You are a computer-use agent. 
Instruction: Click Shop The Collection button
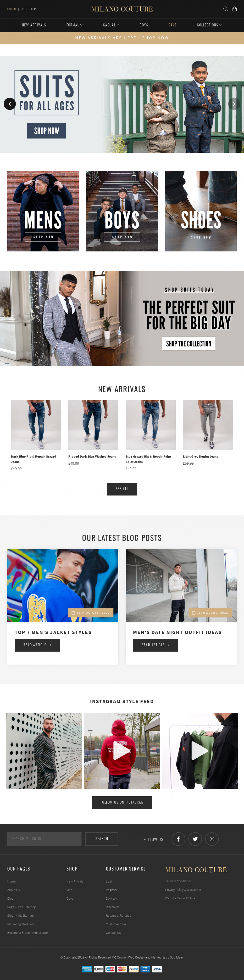click(x=188, y=343)
